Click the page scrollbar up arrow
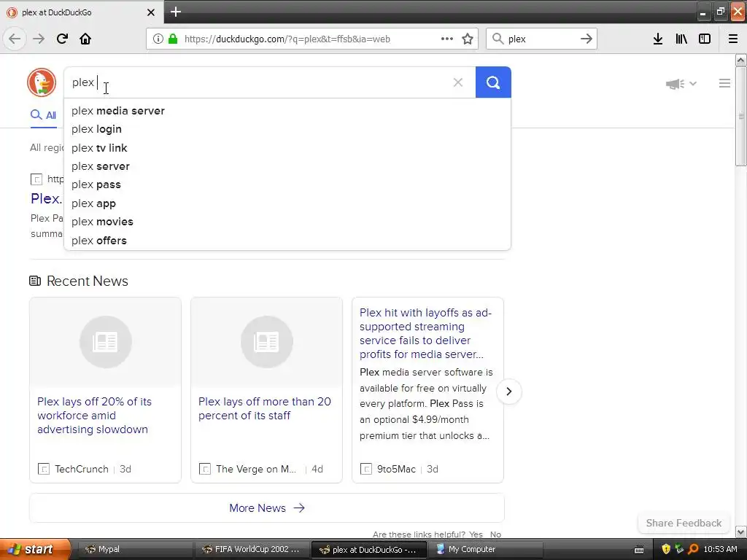This screenshot has width=747, height=560. [741, 60]
